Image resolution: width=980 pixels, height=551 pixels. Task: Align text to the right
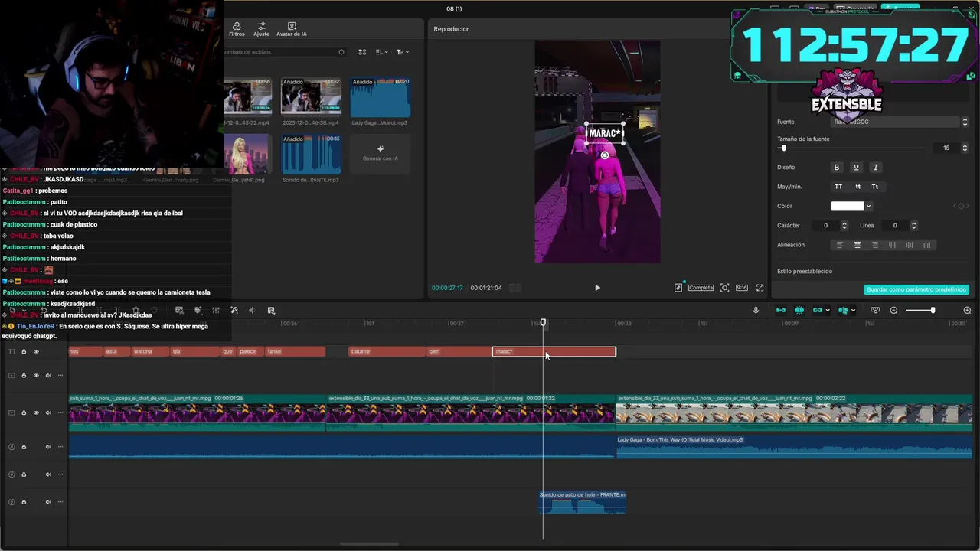tap(875, 245)
